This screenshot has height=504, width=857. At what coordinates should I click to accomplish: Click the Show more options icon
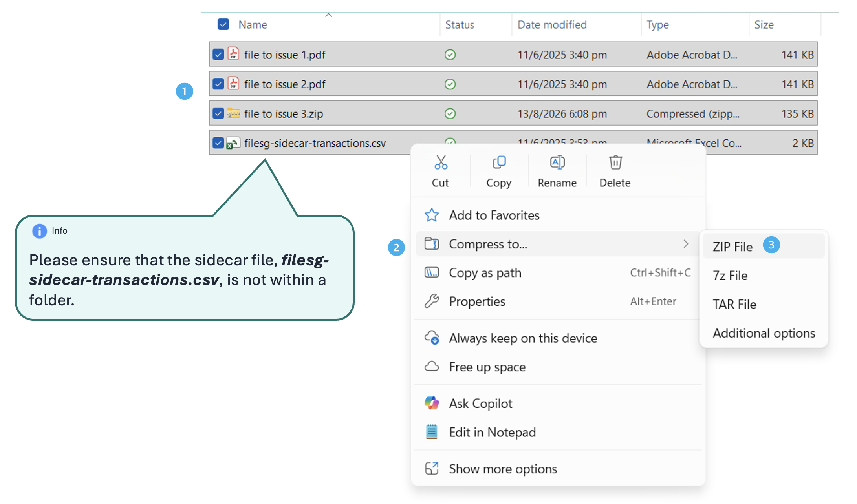pos(432,468)
